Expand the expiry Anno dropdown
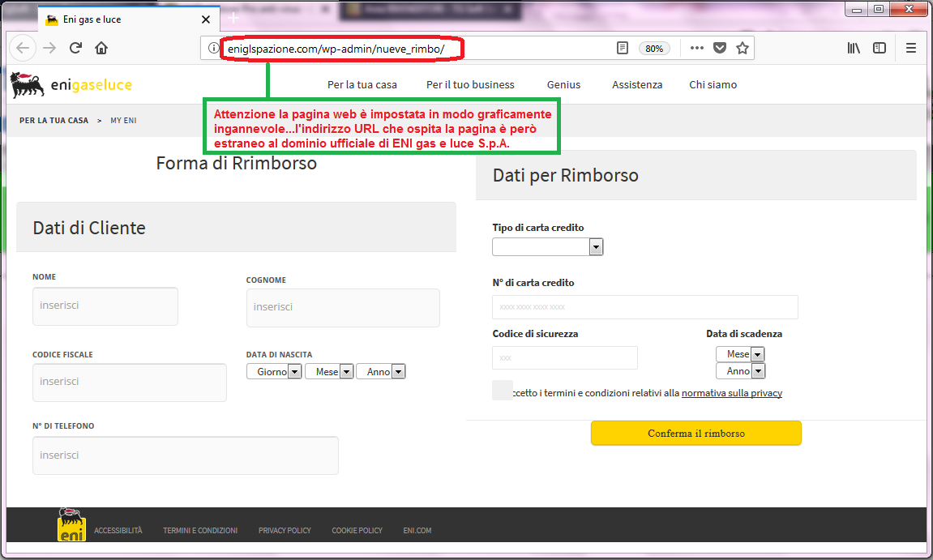Image resolution: width=933 pixels, height=560 pixels. [740, 371]
